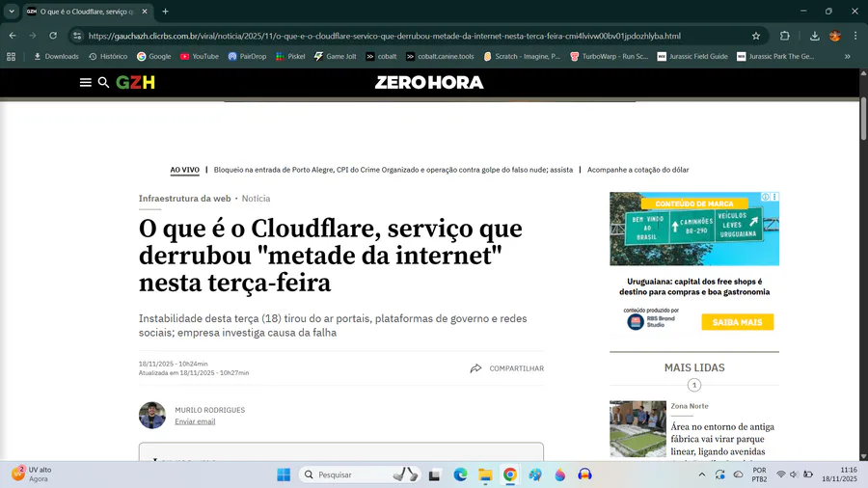
Task: Open Task View on the taskbar
Action: click(x=435, y=474)
